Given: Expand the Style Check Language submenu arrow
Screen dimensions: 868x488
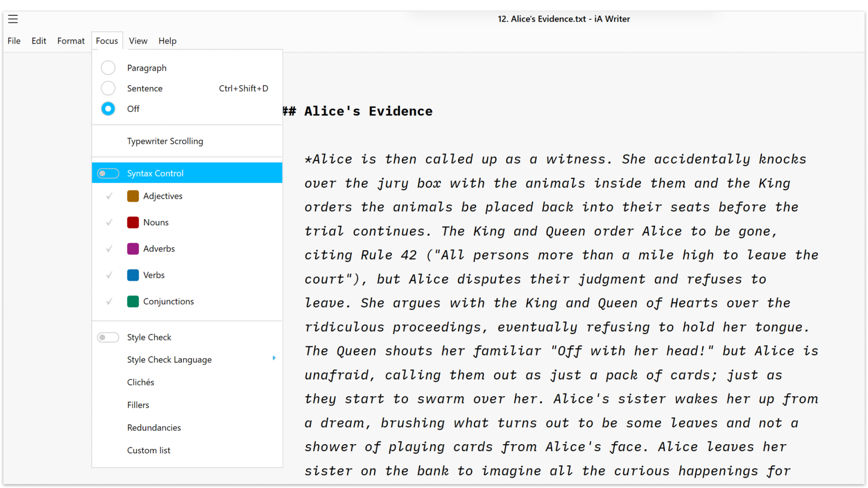Looking at the screenshot, I should click(x=274, y=358).
